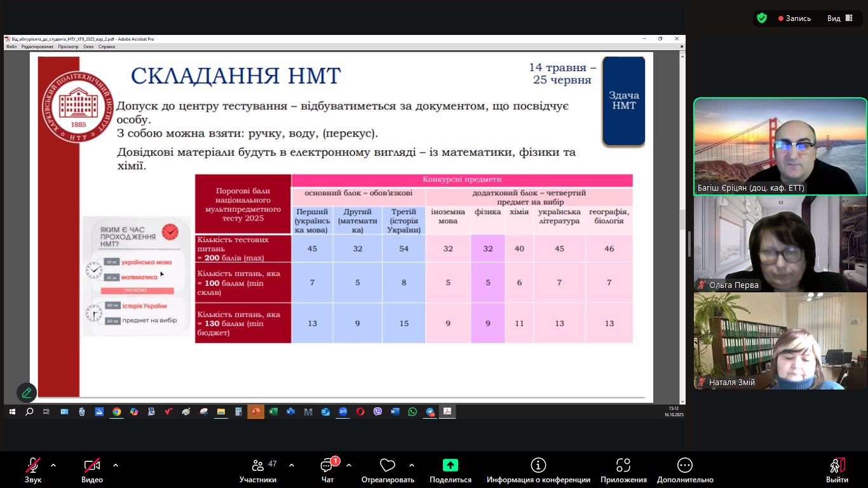
Task: Open Microsoft Copilot from the taskbar
Action: coord(134,412)
